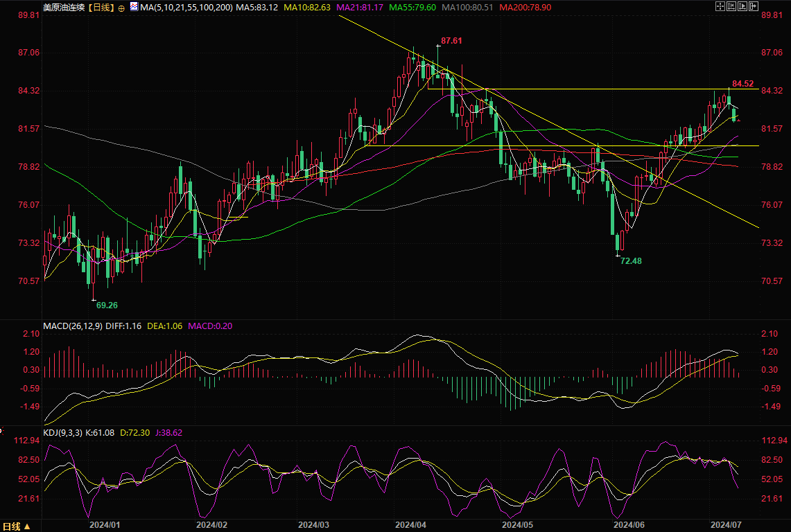Image resolution: width=791 pixels, height=532 pixels.
Task: Click the orange triangle next to 日线
Action: [x=28, y=526]
